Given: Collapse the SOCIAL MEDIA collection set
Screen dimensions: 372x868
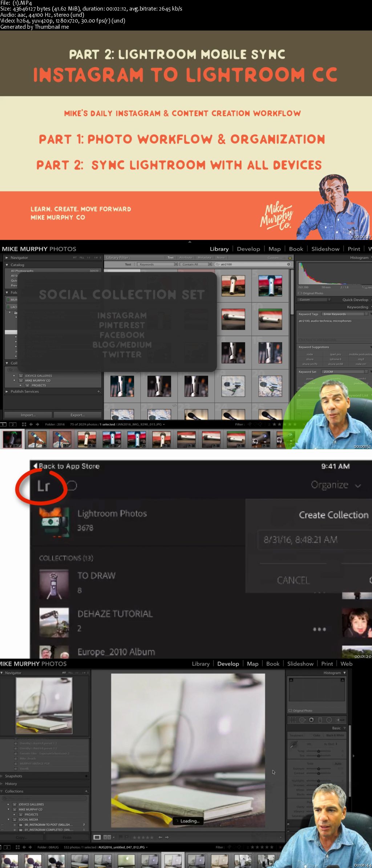Looking at the screenshot, I should click(x=8, y=820).
